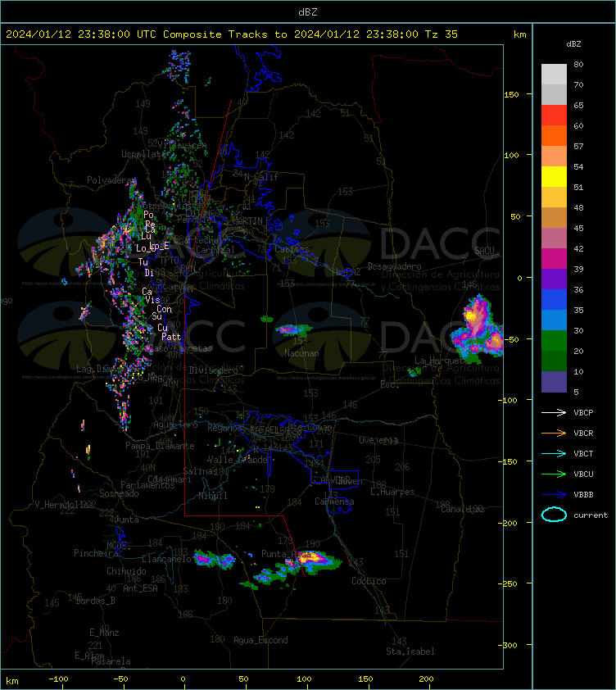Screen dimensions: 616x690
Task: Click the blue VBBB arrow legend icon
Action: pos(554,494)
